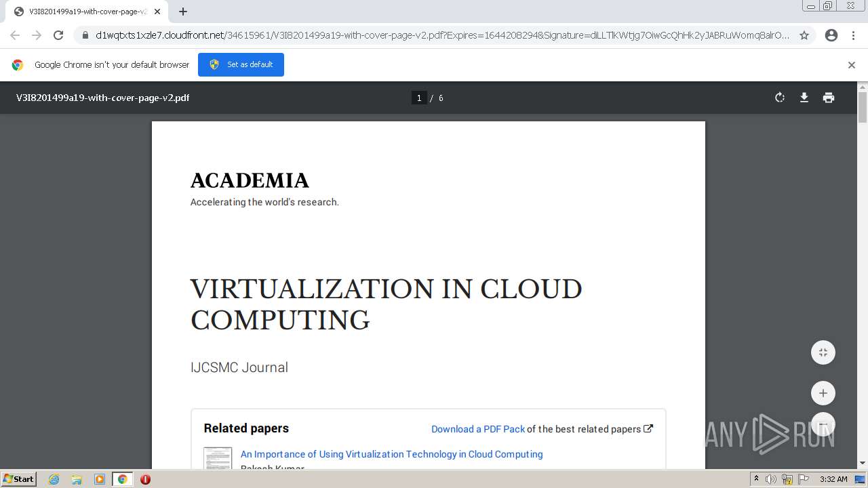Download the PDF file
Viewport: 868px width, 488px height.
[804, 98]
